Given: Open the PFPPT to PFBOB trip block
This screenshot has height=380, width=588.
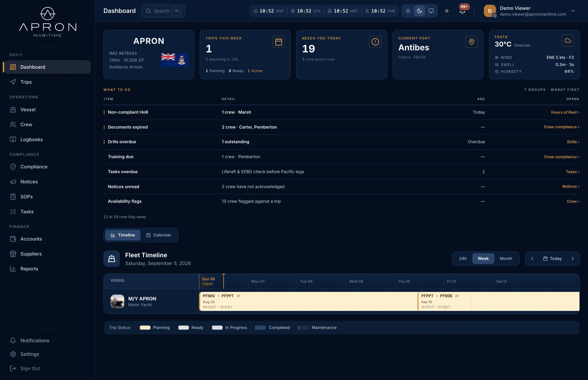Looking at the screenshot, I should [444, 301].
